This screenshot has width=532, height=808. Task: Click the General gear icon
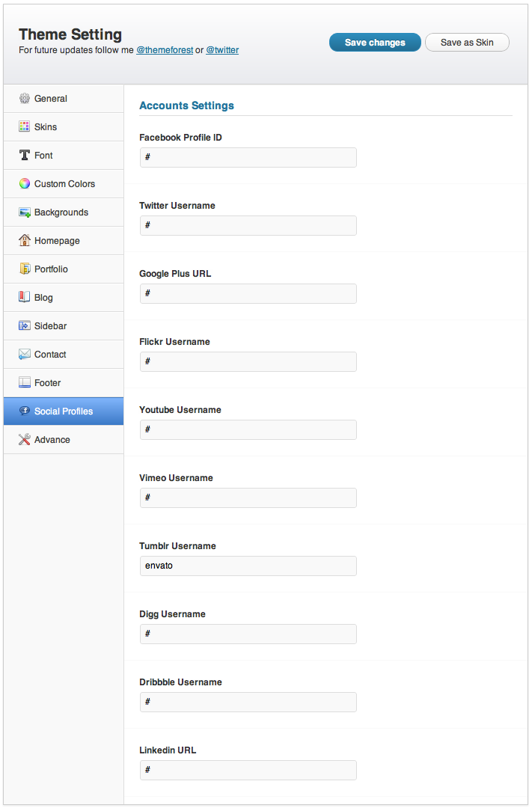[x=24, y=99]
